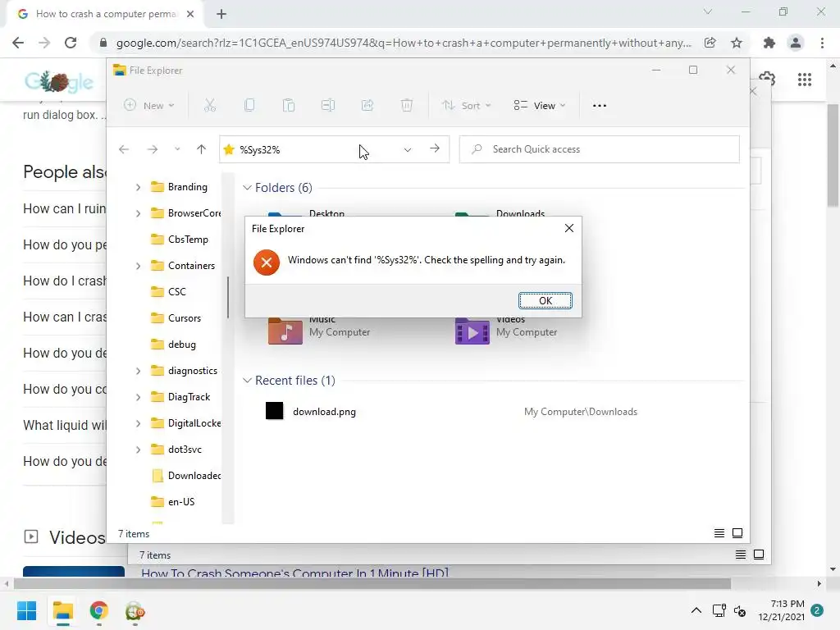Open Chrome extensions puzzle icon
This screenshot has height=630, width=840.
pyautogui.click(x=769, y=43)
